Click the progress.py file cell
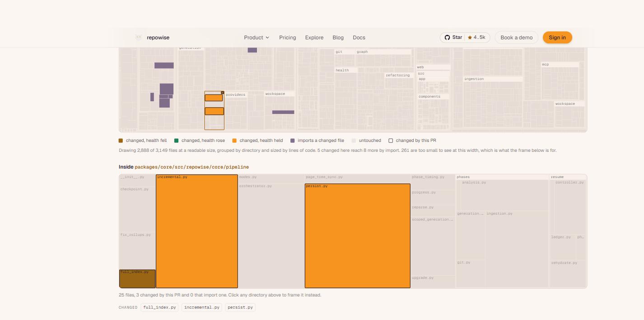Screen dimensions: 644x320 433,197
